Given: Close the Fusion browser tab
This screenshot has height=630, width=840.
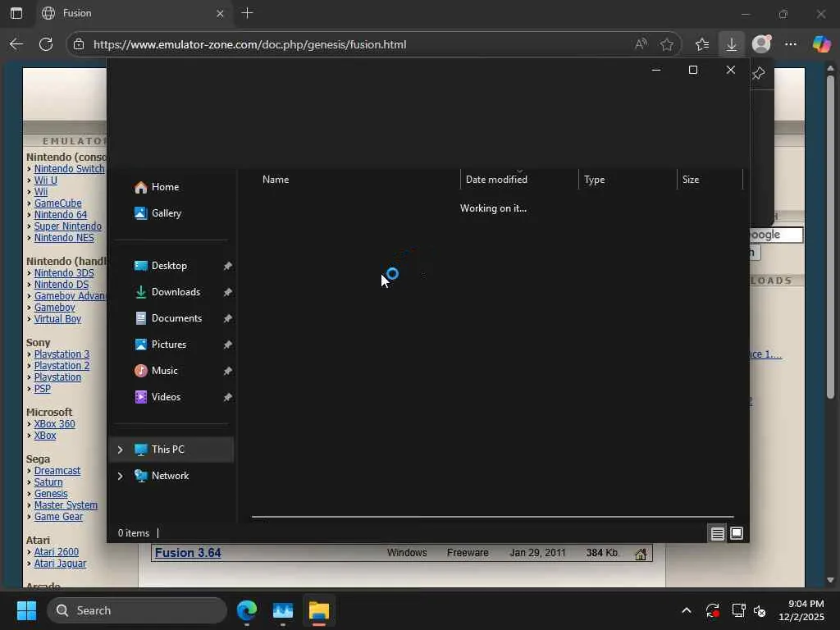Looking at the screenshot, I should point(220,13).
